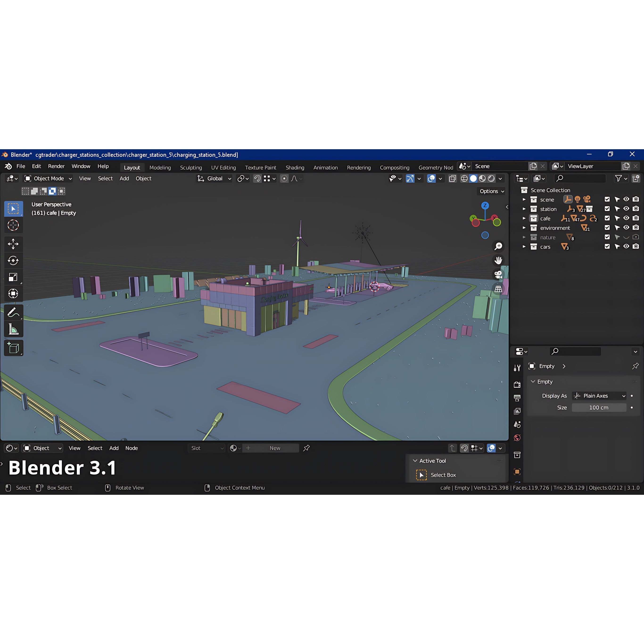Enable the nature collection eye toggle
The width and height of the screenshot is (644, 644).
[x=626, y=237]
